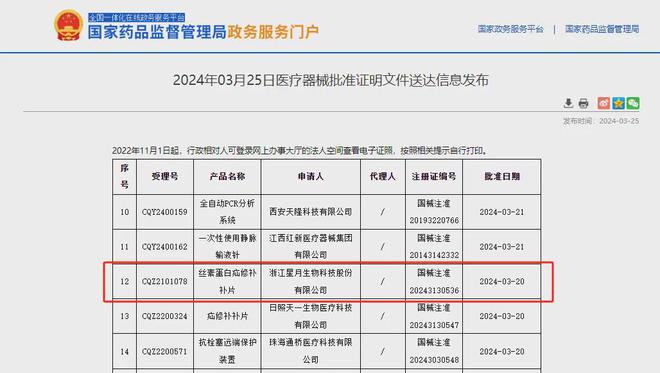Click the 浙江星月生物科技股份有限公司 applicant cell
Screen dimensions: 660x373
pos(311,281)
